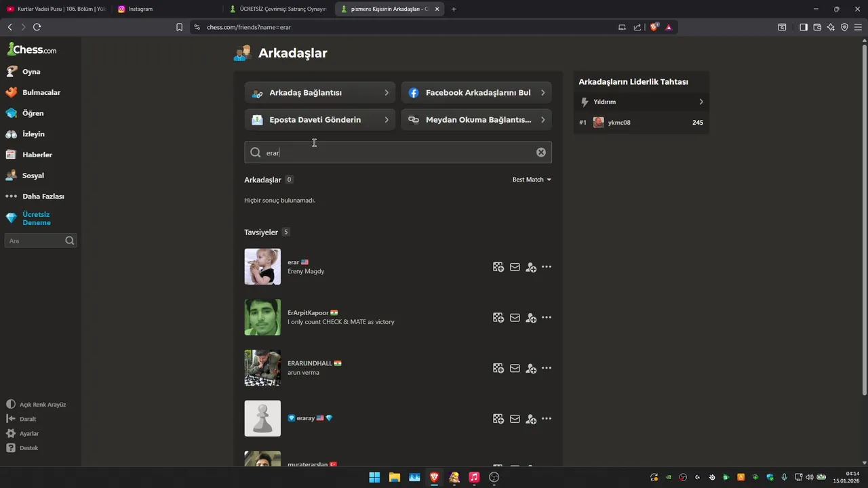Viewport: 868px width, 488px height.
Task: Open the Windows Start menu
Action: (374, 477)
